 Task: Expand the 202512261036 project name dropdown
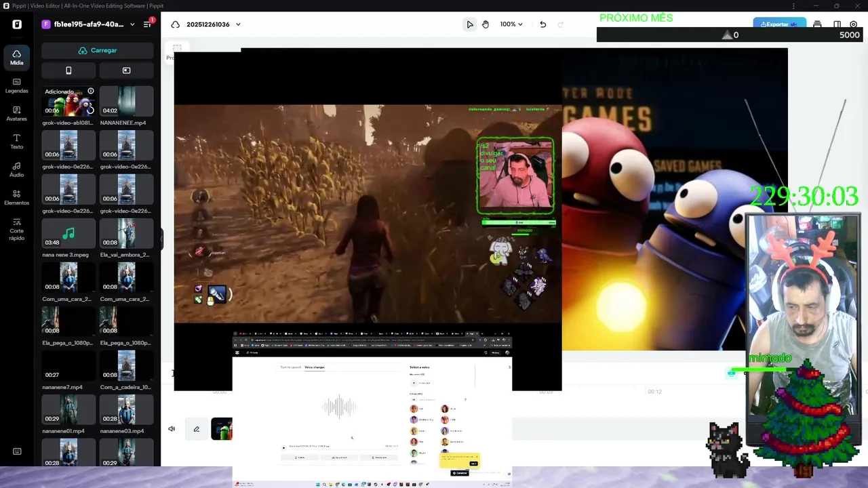(238, 24)
